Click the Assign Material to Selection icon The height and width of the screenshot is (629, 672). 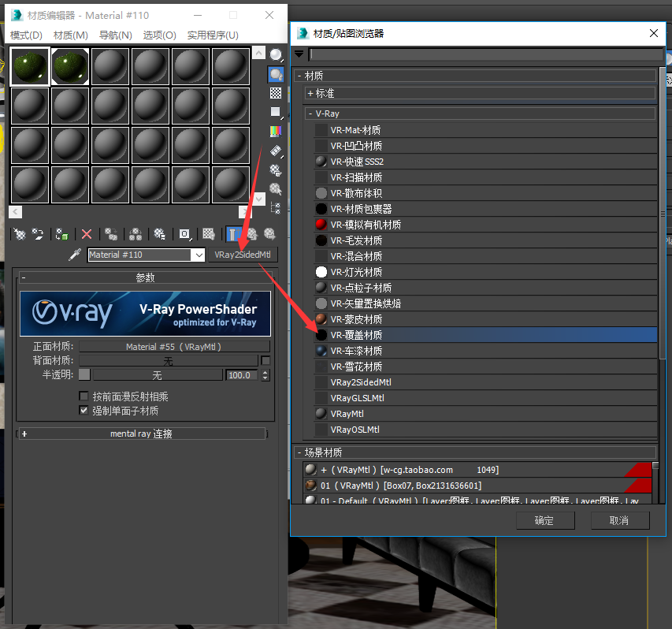coord(61,234)
